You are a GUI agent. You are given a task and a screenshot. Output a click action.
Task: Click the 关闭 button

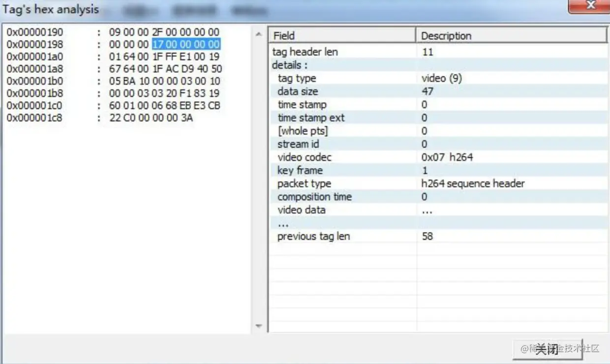[x=548, y=349]
